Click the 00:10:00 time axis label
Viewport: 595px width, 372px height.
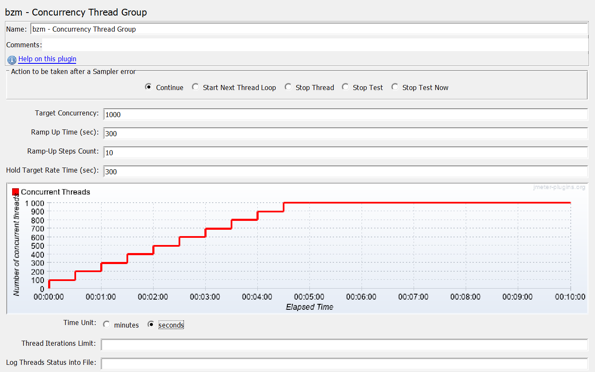pyautogui.click(x=570, y=297)
